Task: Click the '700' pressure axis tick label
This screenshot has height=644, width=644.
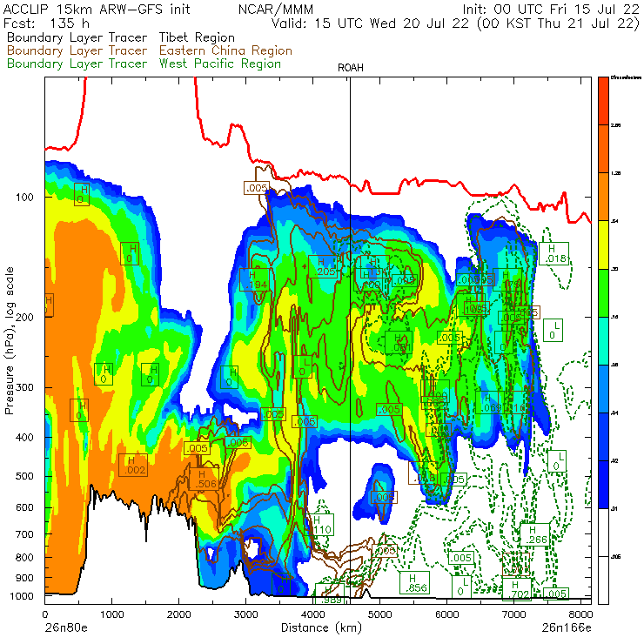Action: 24,534
